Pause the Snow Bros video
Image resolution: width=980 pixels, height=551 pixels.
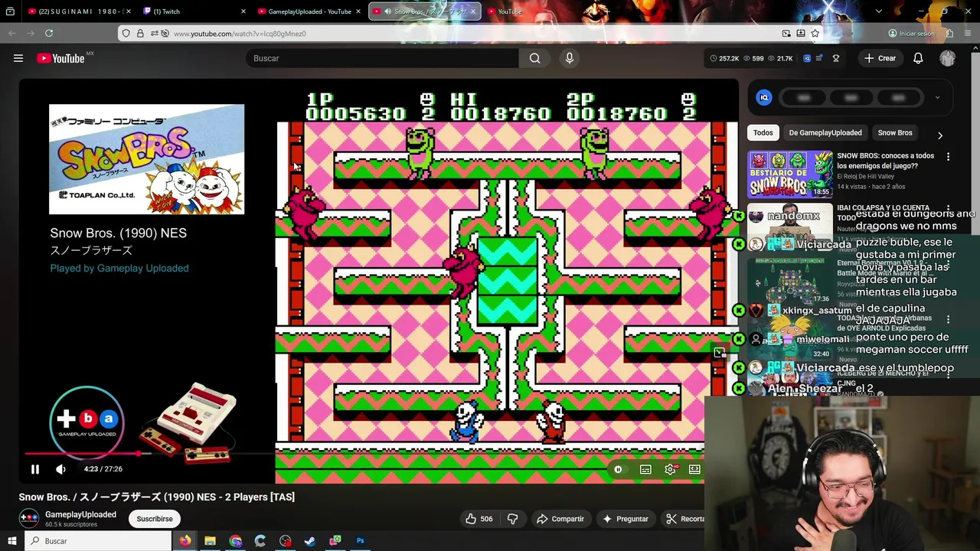34,469
